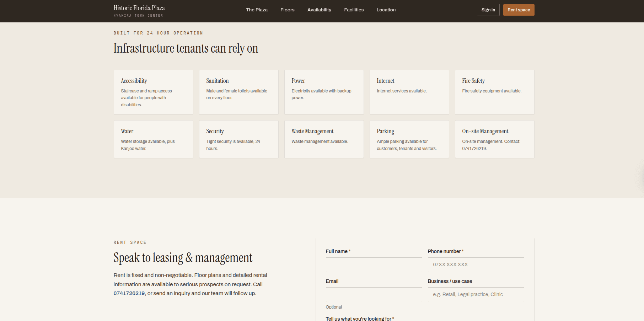644x321 pixels.
Task: Click 'NYAMIRA TOWN CENTER' subtitle
Action: point(138,16)
